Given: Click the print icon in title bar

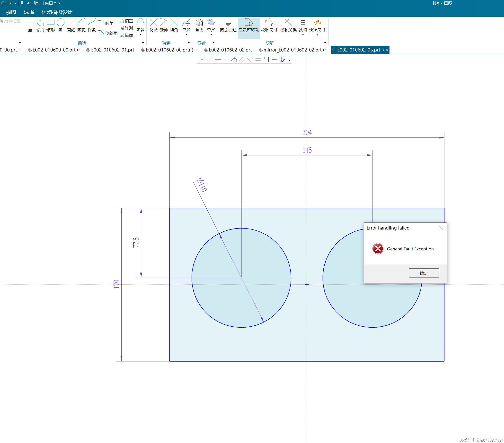Looking at the screenshot, I should (3, 3).
